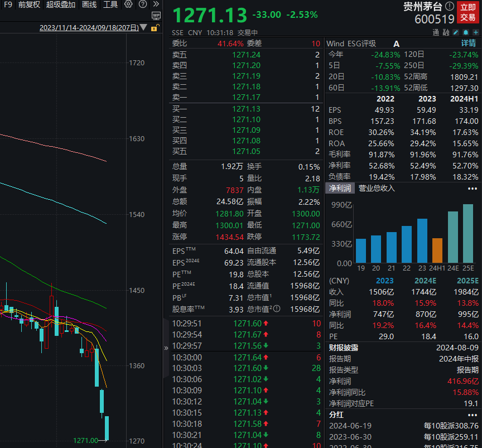The image size is (482, 448).
Task: Click the 52周高 value 1809.21
Action: point(464,77)
